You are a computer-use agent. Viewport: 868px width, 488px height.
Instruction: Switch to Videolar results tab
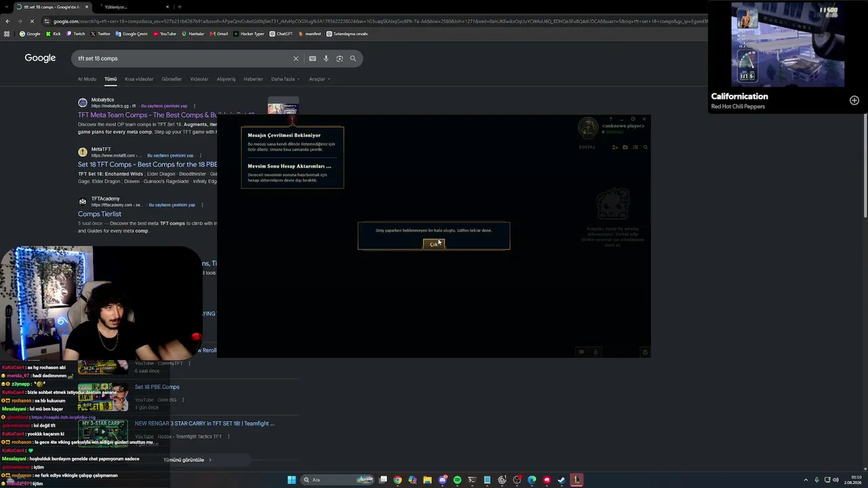pos(199,79)
